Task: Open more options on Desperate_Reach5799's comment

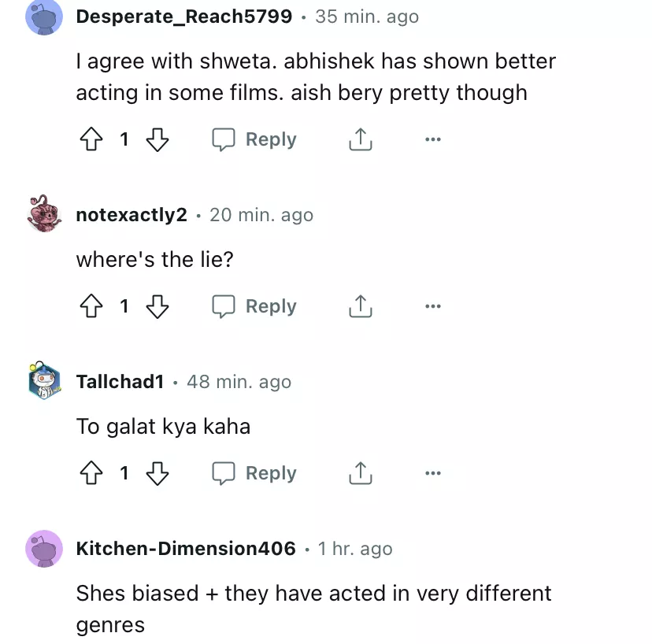Action: [433, 139]
